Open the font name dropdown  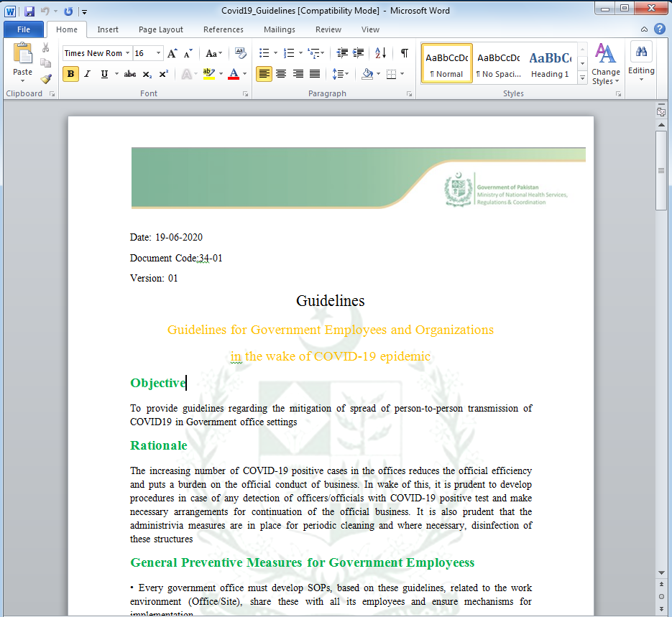[x=127, y=53]
